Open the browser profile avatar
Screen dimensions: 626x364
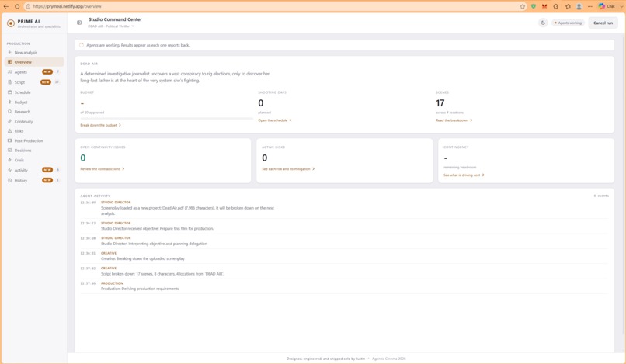579,6
